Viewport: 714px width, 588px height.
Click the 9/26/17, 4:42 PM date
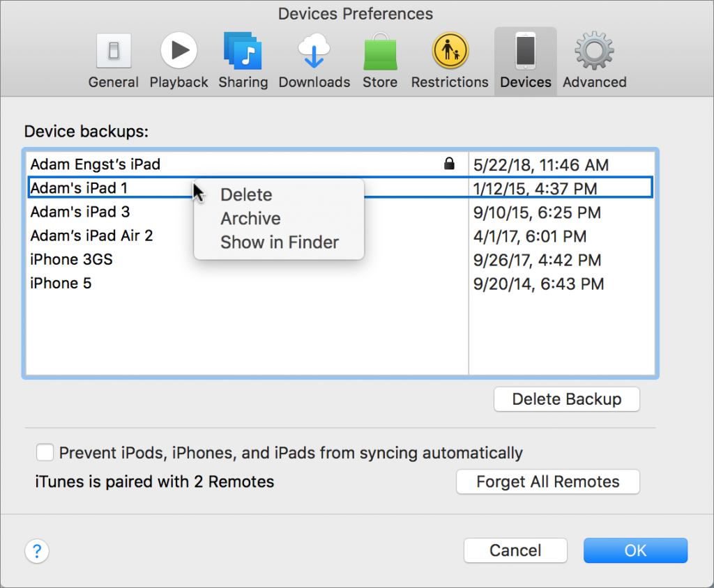(x=537, y=260)
